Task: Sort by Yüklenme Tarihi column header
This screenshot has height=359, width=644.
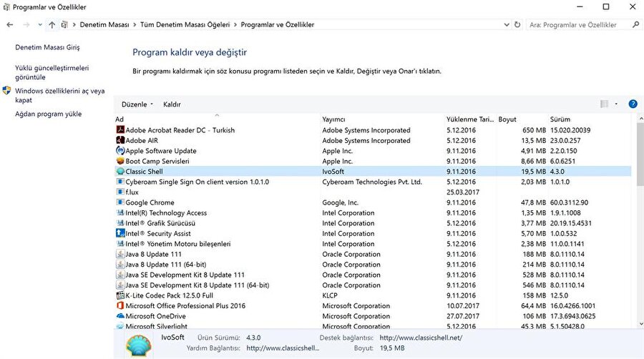Action: 470,119
